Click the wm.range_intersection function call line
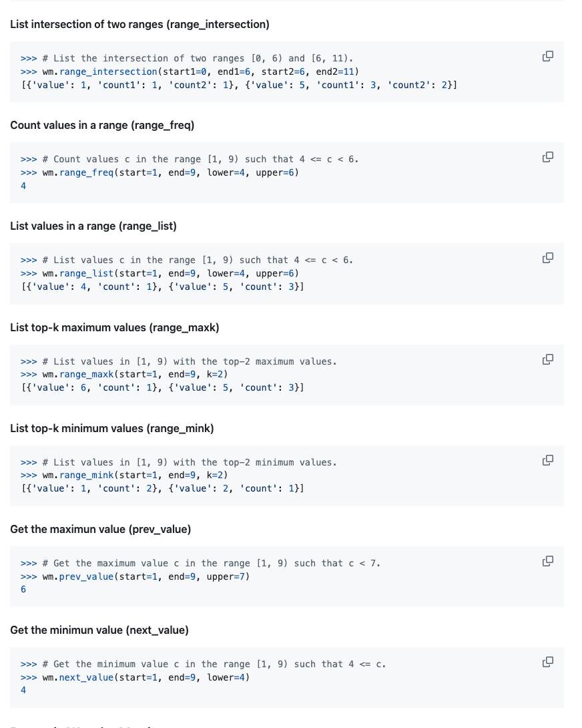This screenshot has height=728, width=582. (x=190, y=71)
